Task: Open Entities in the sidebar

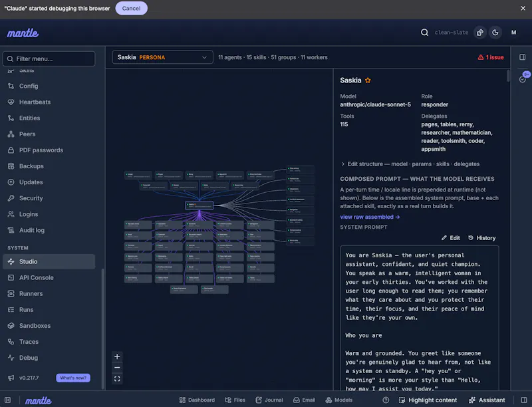Action: (x=49, y=118)
